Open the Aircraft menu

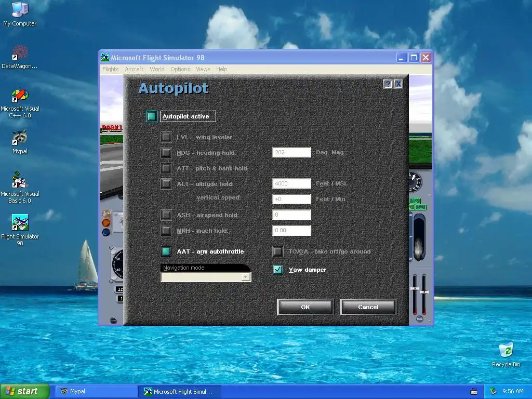(x=134, y=69)
